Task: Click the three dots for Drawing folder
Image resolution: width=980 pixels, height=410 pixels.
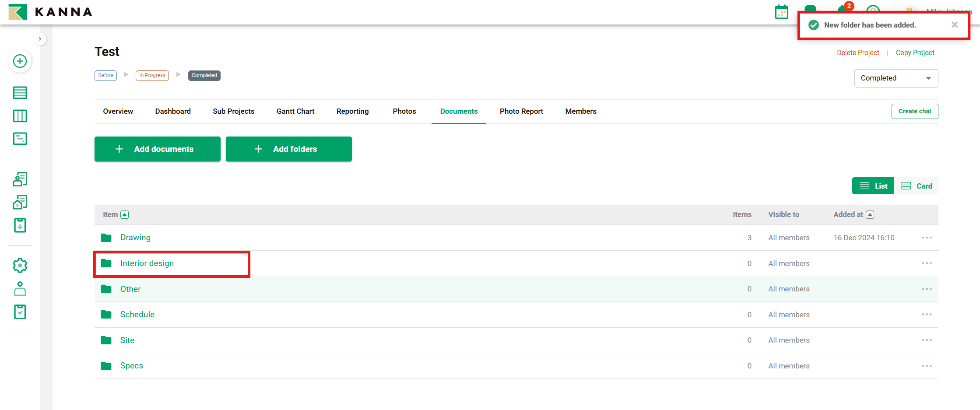Action: click(x=927, y=238)
